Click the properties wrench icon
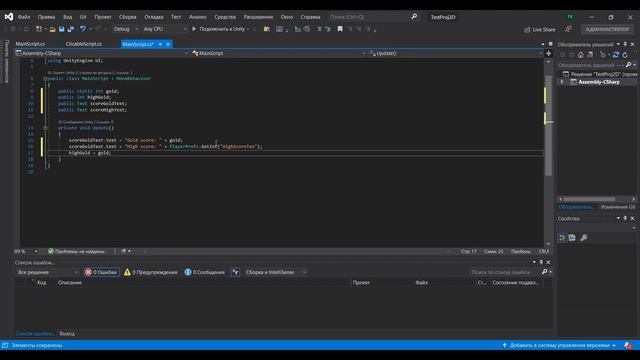640x360 pixels. click(584, 238)
